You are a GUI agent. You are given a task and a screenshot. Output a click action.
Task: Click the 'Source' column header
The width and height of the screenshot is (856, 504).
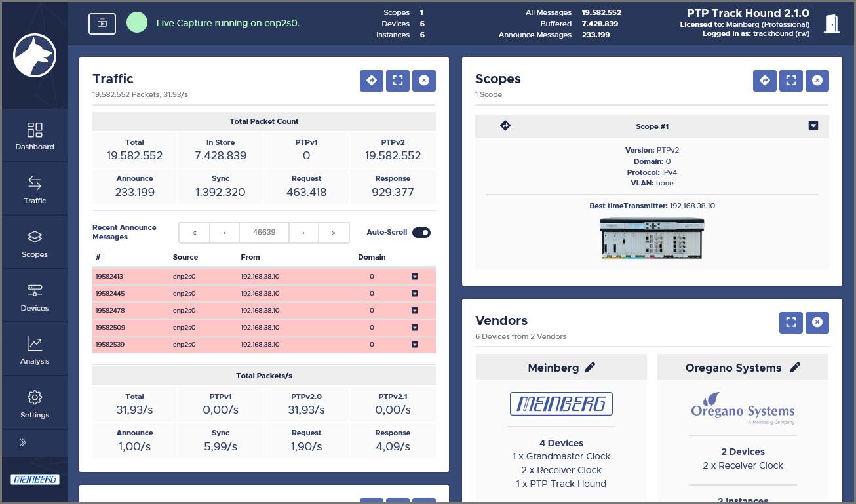(x=185, y=257)
